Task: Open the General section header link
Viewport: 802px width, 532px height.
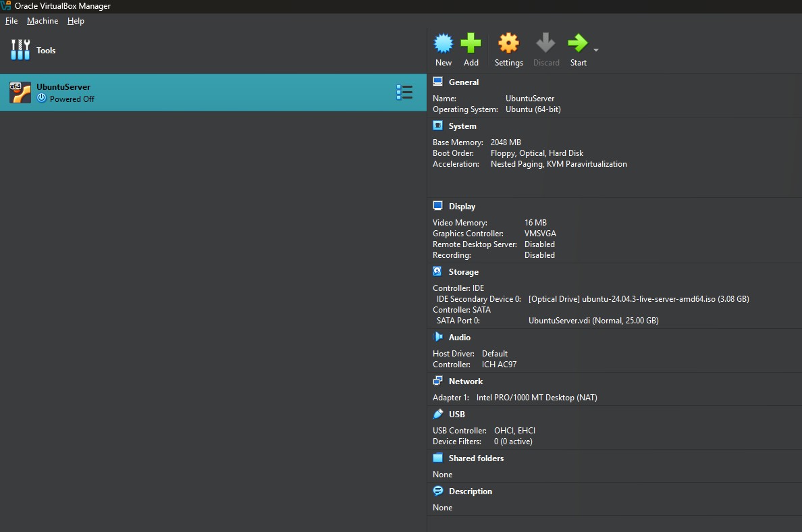Action: click(463, 82)
